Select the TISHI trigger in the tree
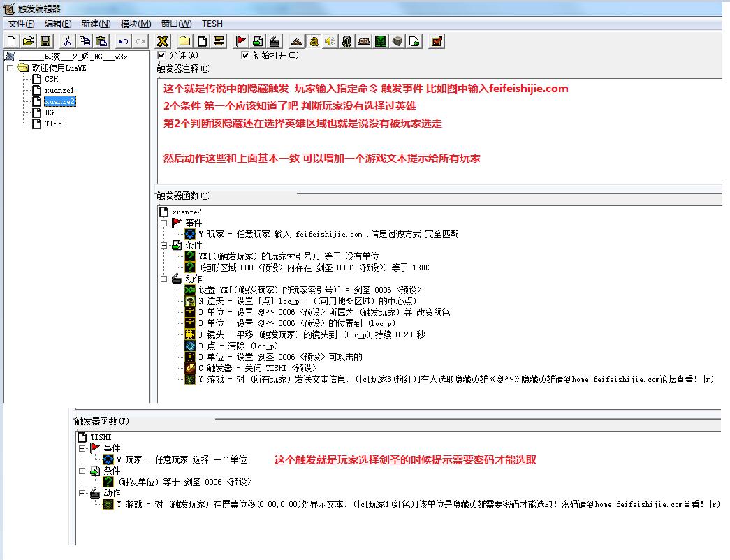This screenshot has height=560, width=730. [x=55, y=124]
